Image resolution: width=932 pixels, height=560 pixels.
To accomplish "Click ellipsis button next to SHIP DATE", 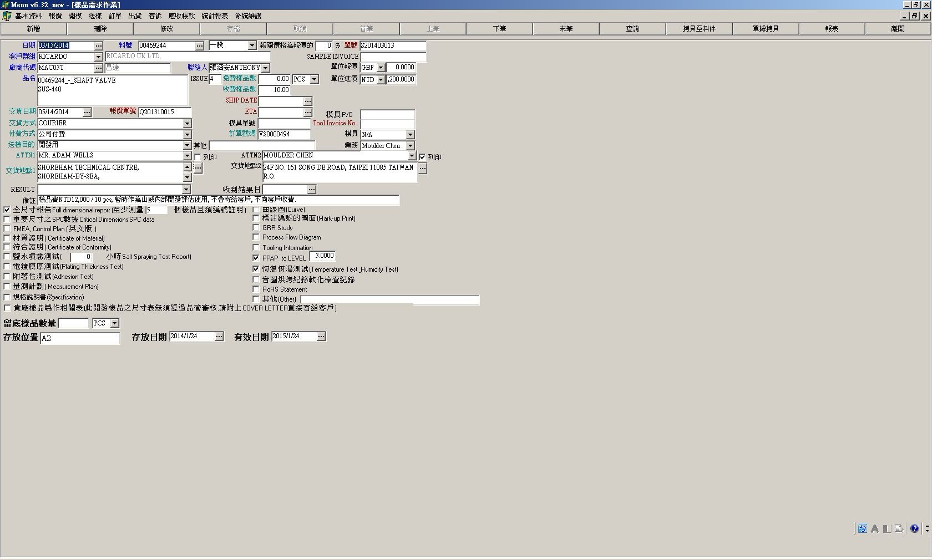I will 308,101.
